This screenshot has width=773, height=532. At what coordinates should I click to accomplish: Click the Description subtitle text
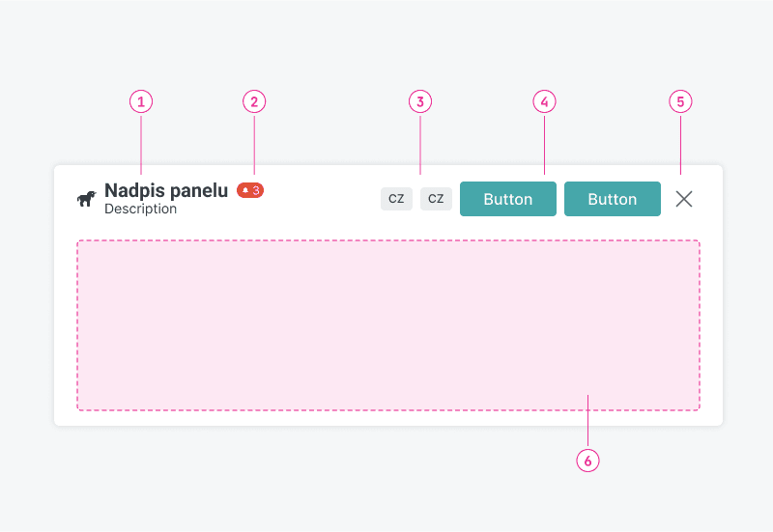pyautogui.click(x=140, y=209)
